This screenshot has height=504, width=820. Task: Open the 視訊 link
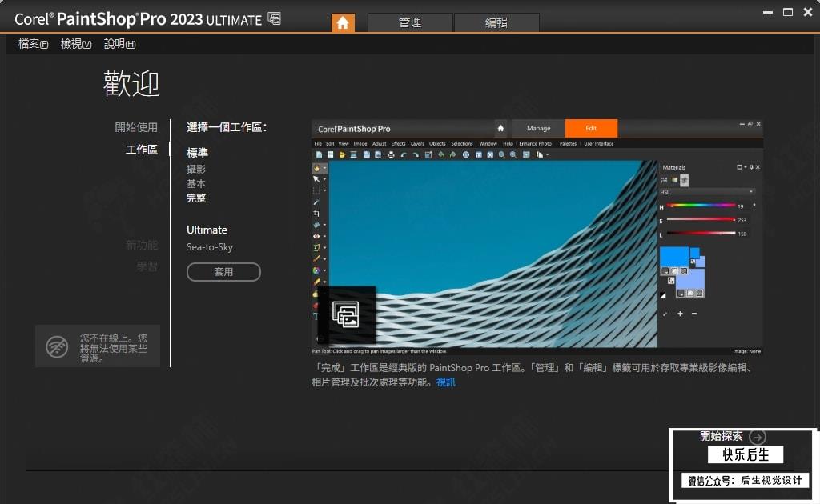445,382
